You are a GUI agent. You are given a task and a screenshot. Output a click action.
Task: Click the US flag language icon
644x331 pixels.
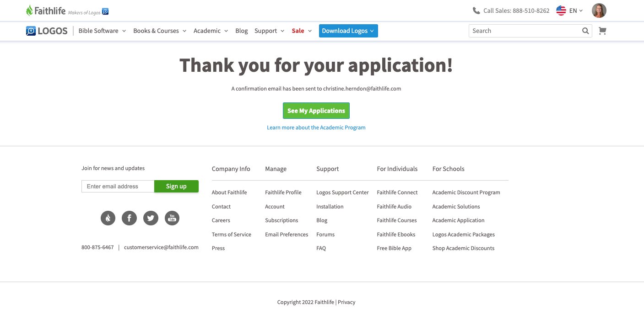click(x=561, y=11)
